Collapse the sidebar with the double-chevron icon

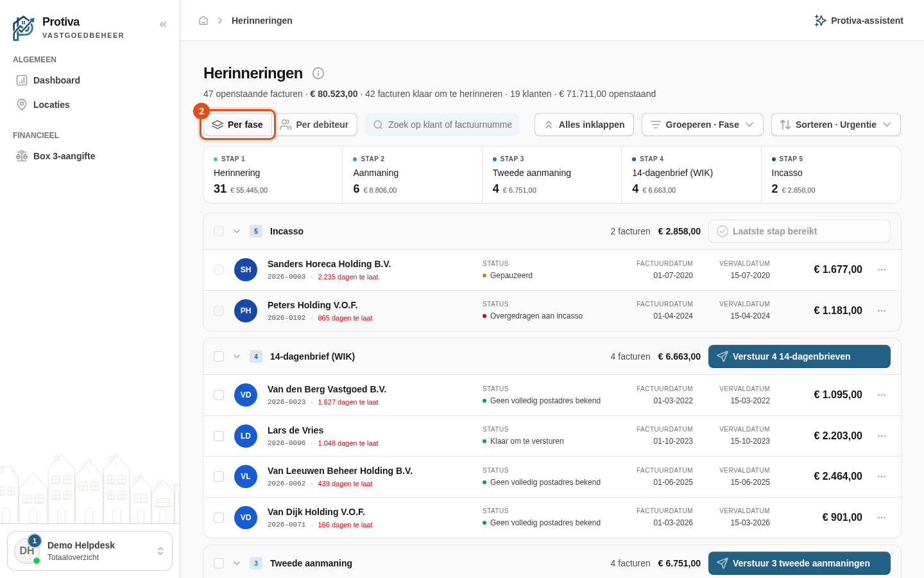point(163,24)
